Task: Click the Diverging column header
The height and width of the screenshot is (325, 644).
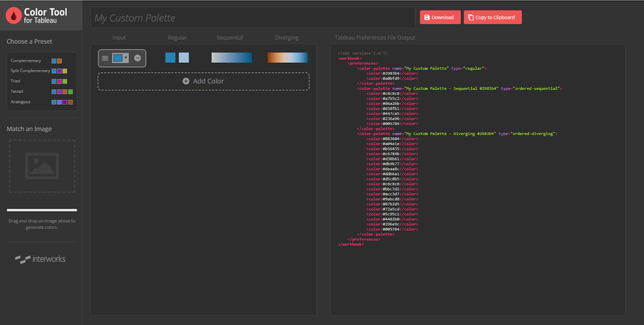Action: coord(287,38)
